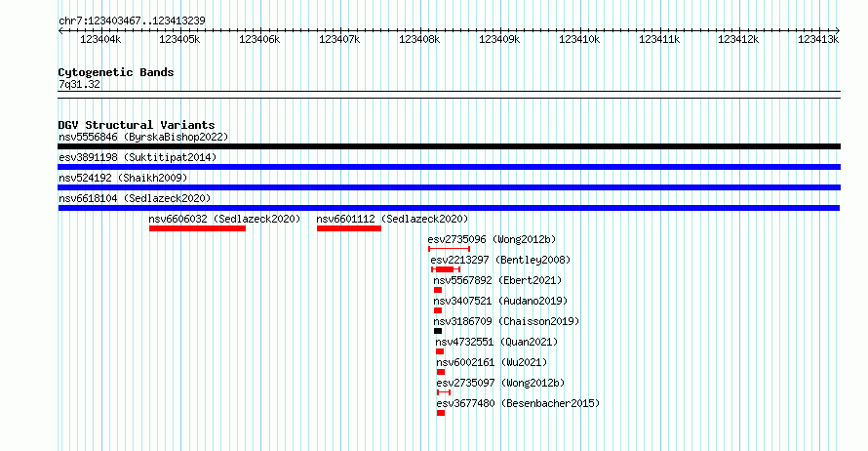The image size is (868, 451).
Task: Click the red nsv6601112 variant bar
Action: (349, 228)
